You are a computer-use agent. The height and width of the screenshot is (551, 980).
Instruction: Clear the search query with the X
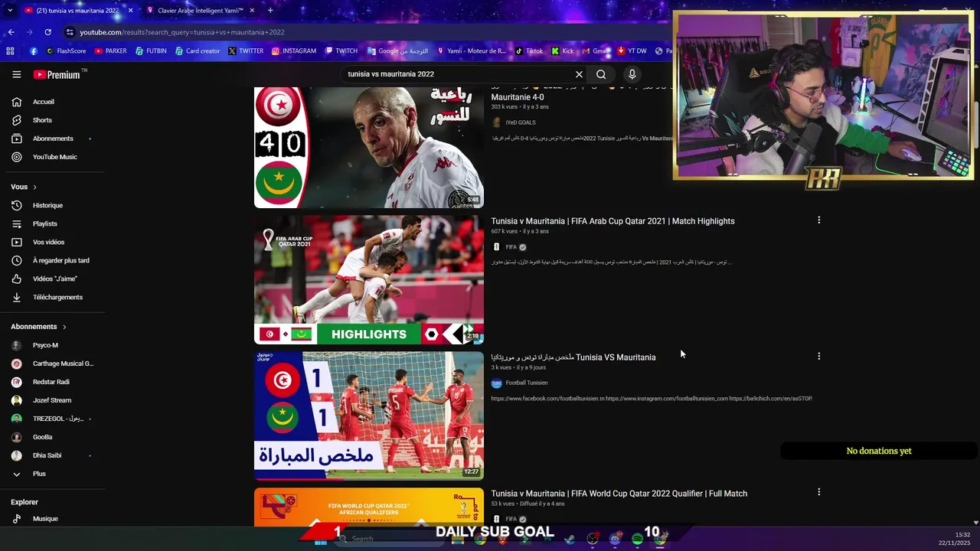[579, 74]
